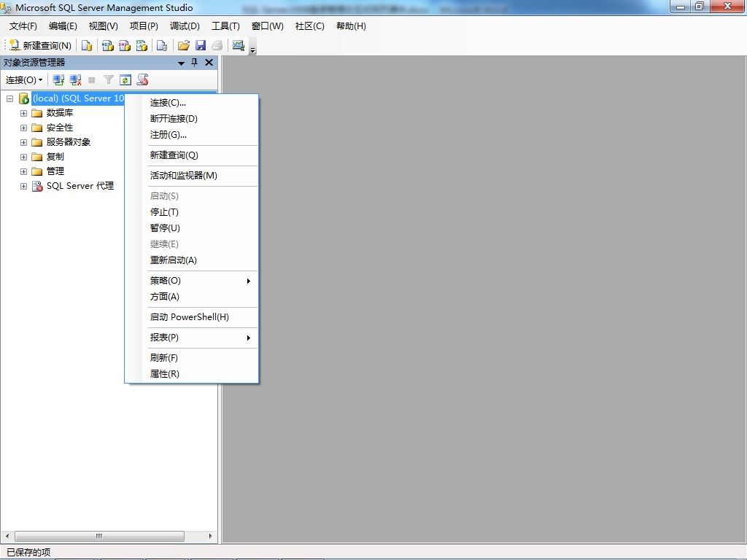Choose 新建查询(Q) in the context menu
747x560 pixels.
click(x=192, y=155)
